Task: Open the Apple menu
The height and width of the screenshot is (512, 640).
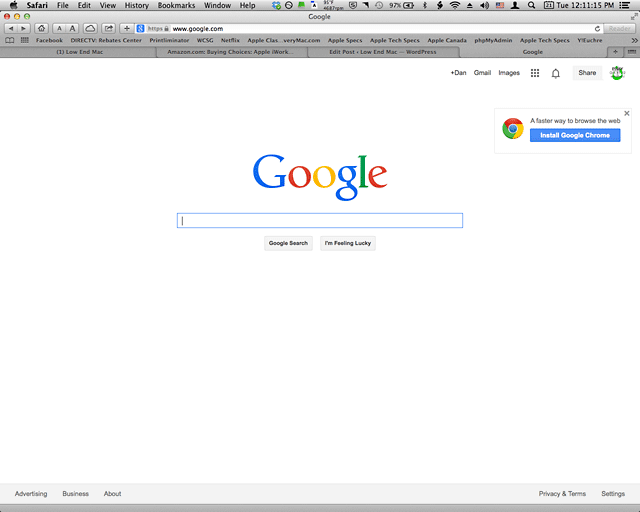Action: point(13,5)
